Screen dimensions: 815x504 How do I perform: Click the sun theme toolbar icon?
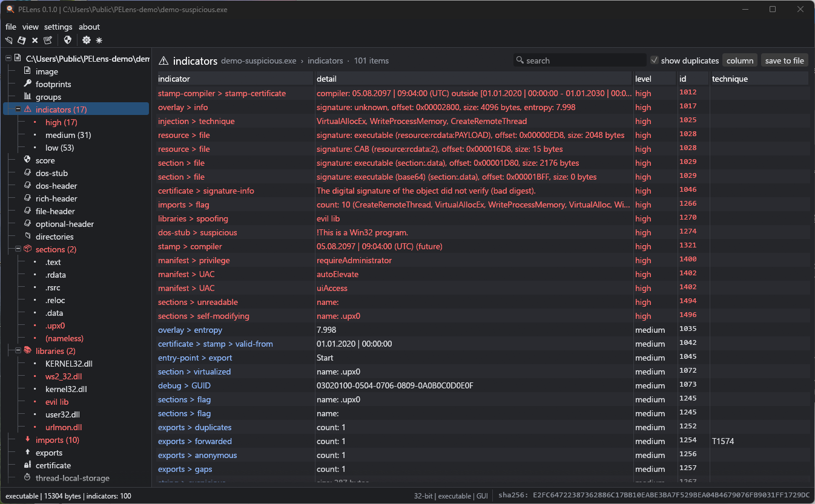click(x=99, y=40)
